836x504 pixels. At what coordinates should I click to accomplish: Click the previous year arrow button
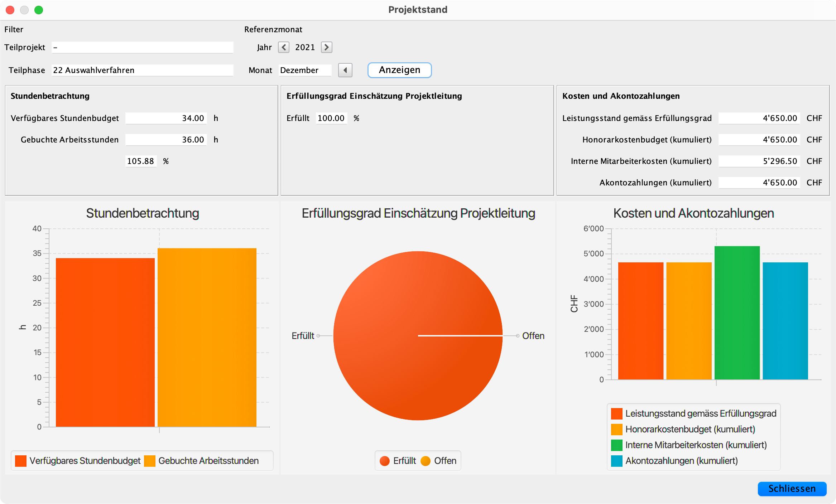click(x=284, y=47)
